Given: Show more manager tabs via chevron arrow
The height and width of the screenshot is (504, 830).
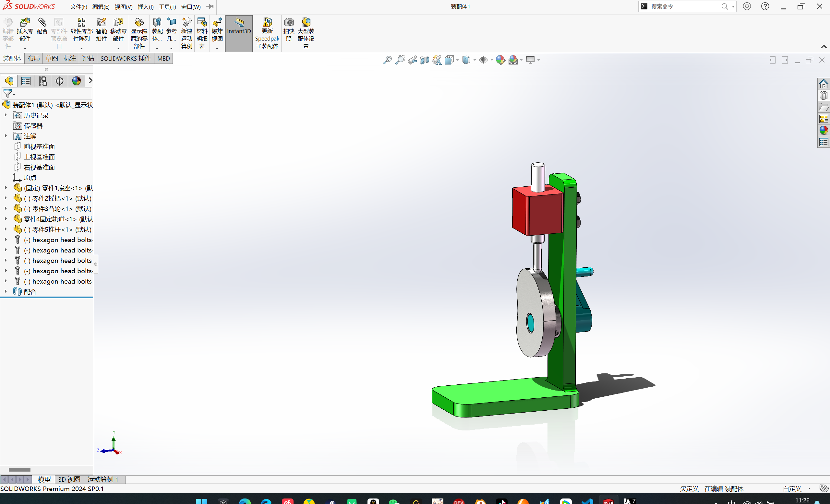Looking at the screenshot, I should [90, 81].
